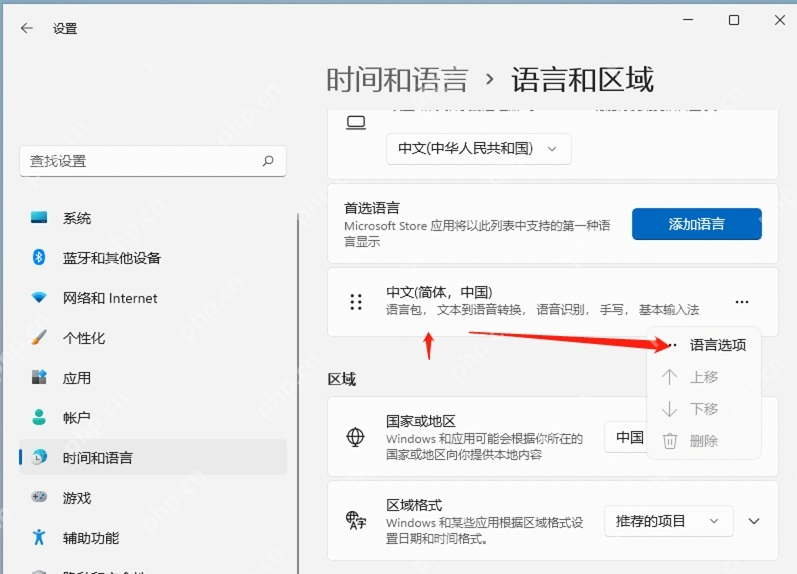This screenshot has width=797, height=574.
Task: Click the up arrow icon beside 上移
Action: [670, 377]
